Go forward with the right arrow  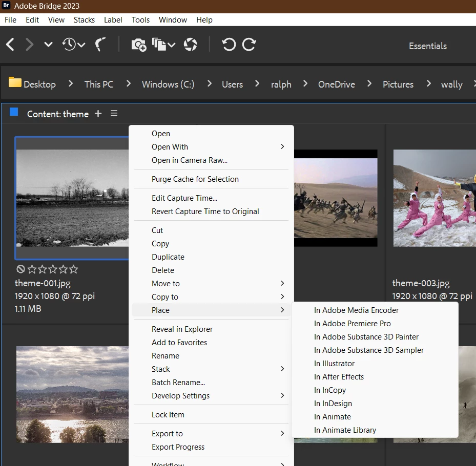pos(29,45)
